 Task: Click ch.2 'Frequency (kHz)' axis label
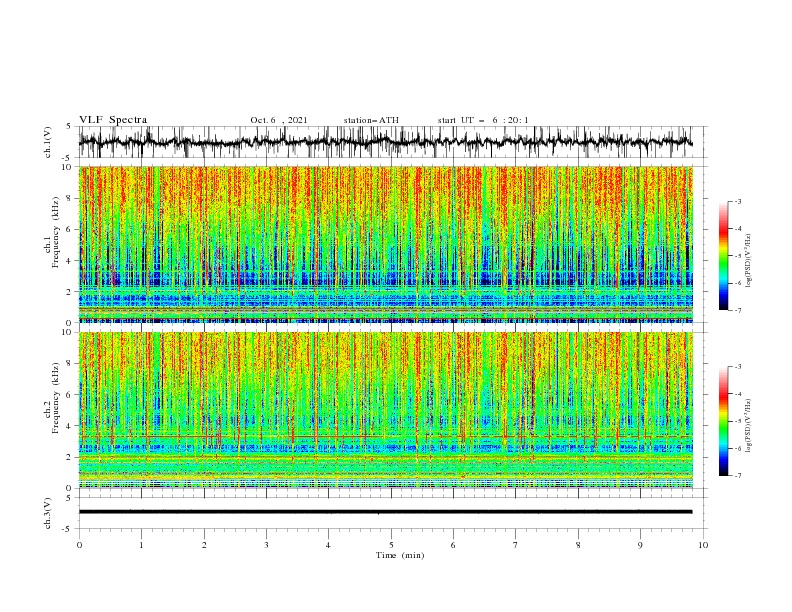tap(55, 398)
